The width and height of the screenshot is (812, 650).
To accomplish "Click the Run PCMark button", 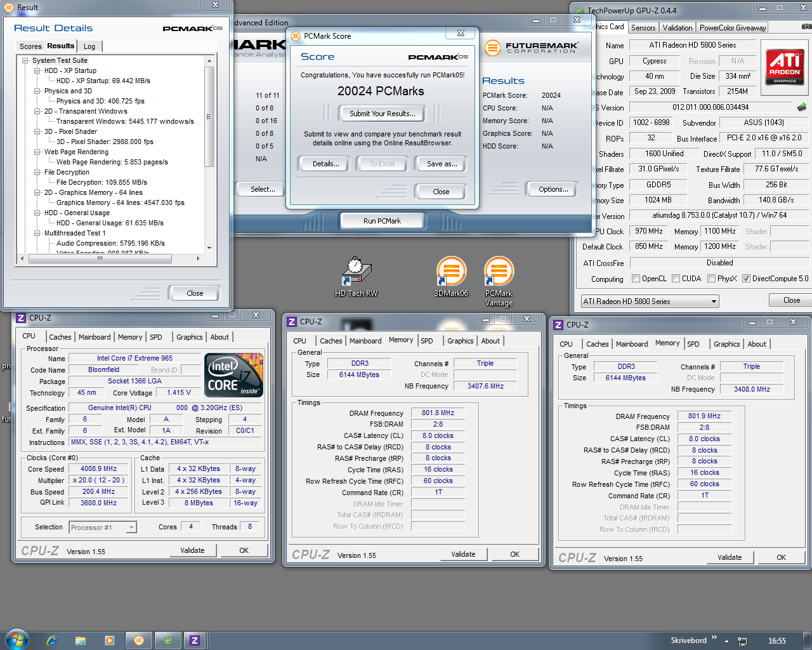I will tap(382, 221).
